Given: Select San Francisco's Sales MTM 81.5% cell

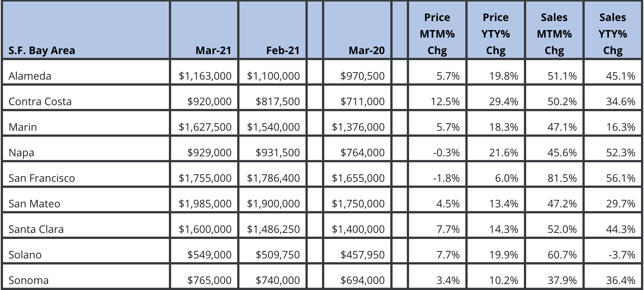Looking at the screenshot, I should pos(562,178).
